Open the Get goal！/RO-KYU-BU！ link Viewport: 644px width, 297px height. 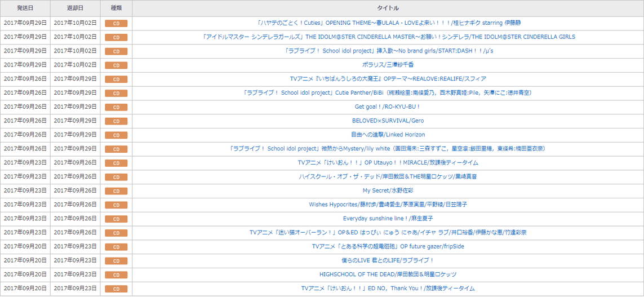point(388,107)
